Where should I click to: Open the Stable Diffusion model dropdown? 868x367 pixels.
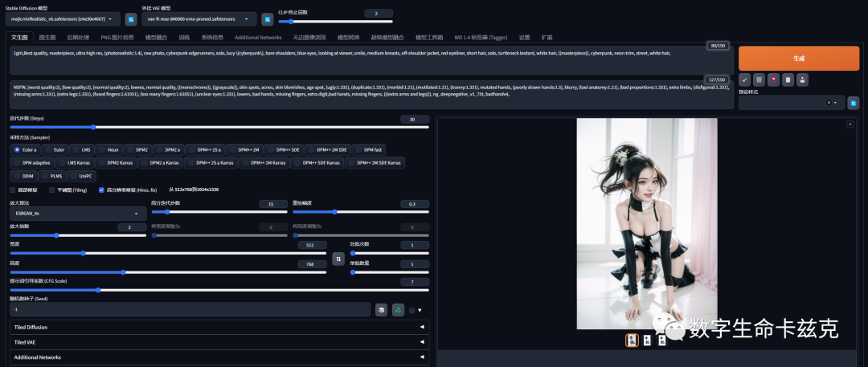click(x=63, y=19)
